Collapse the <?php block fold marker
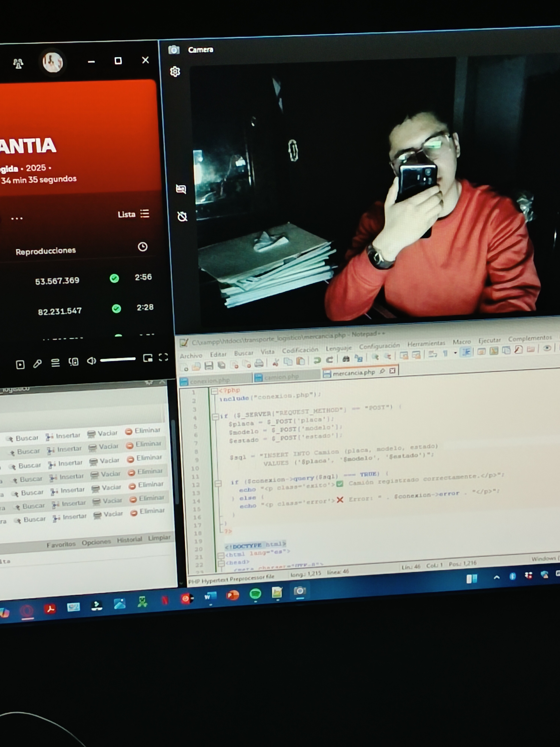Viewport: 560px width, 747px height. coord(214,391)
